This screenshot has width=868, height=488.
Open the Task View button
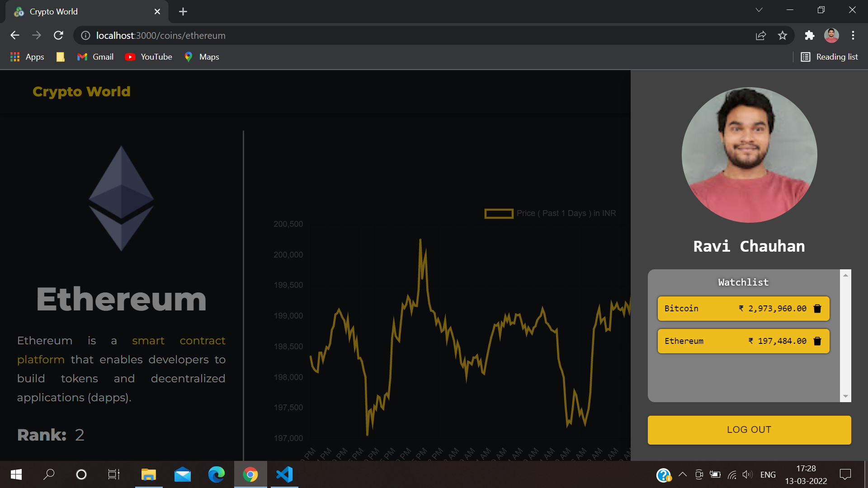[113, 474]
